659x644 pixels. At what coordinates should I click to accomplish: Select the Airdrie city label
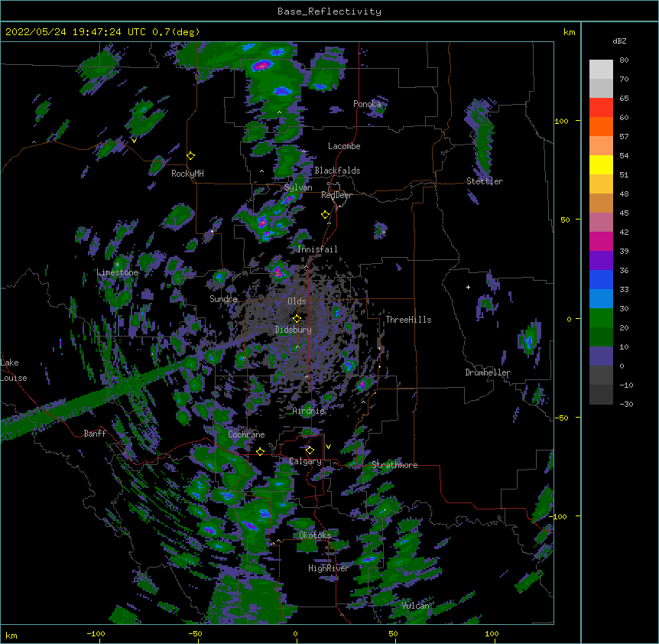[x=308, y=411]
